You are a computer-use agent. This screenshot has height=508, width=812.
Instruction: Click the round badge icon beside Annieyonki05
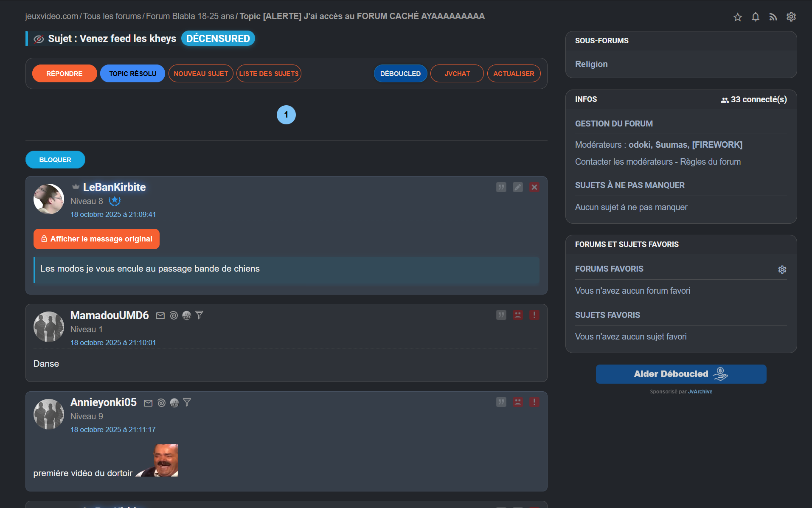click(x=174, y=403)
